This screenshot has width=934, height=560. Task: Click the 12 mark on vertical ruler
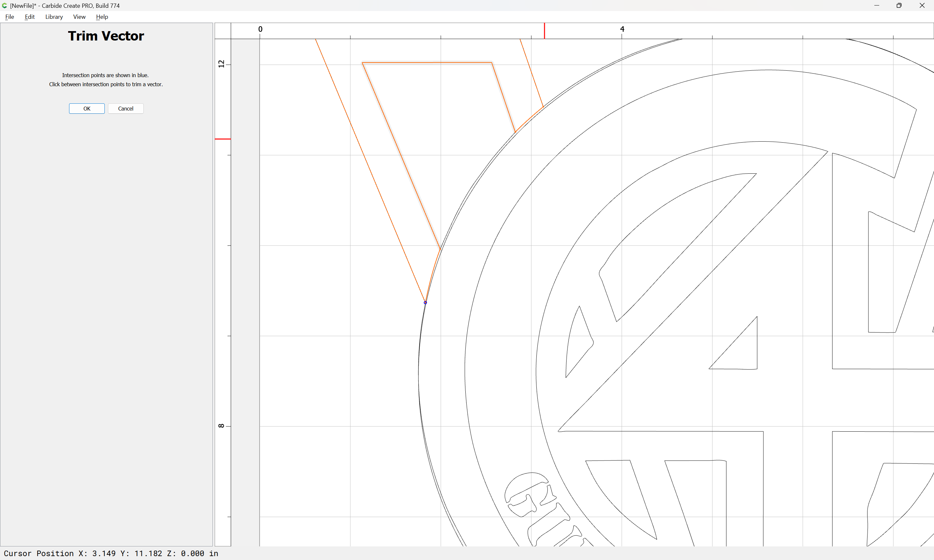(221, 64)
